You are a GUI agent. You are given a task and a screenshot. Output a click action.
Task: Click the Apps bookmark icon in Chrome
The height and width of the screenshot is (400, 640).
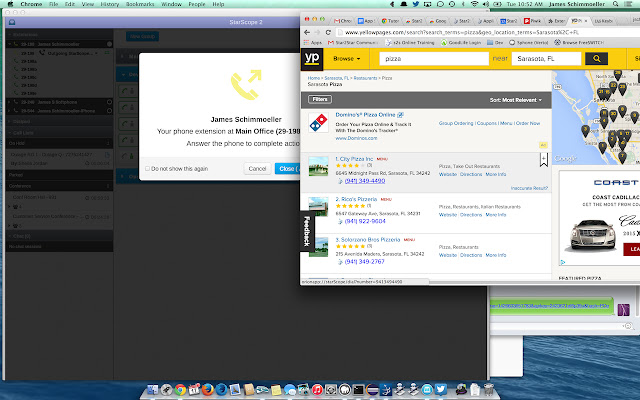[307, 42]
